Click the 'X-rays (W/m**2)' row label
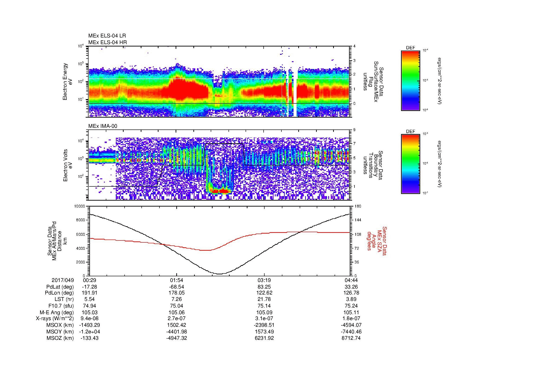Viewport: 555px width, 392px height. tap(55, 318)
